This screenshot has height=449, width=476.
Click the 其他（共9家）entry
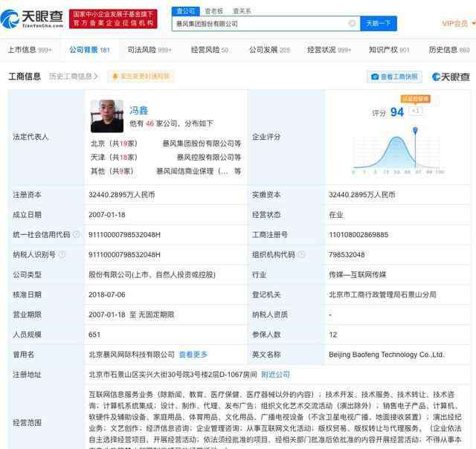point(112,171)
